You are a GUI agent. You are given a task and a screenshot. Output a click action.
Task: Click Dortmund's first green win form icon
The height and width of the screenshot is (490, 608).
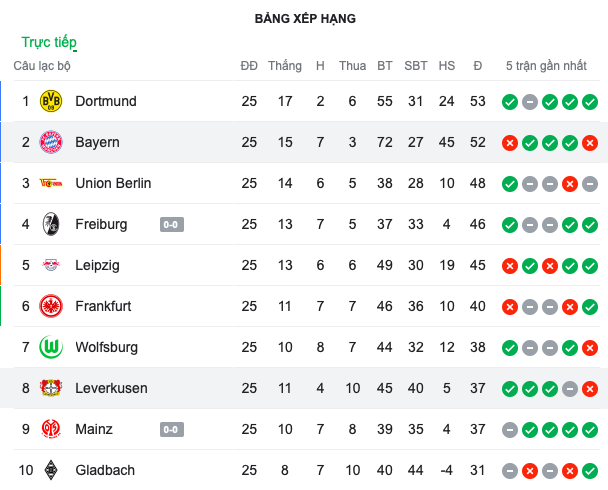pyautogui.click(x=510, y=102)
